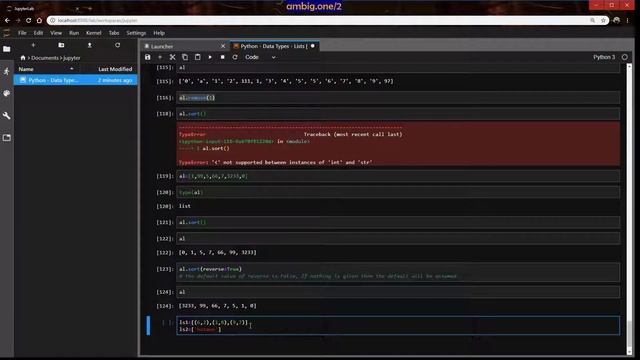This screenshot has width=640, height=360.
Task: Open the browser three-dot menu
Action: (628, 20)
